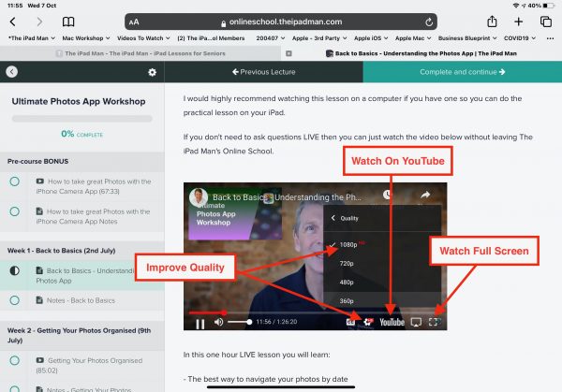Switch to Back to Basics Photos App tab
Screen dimensions: 562x392
click(421, 53)
